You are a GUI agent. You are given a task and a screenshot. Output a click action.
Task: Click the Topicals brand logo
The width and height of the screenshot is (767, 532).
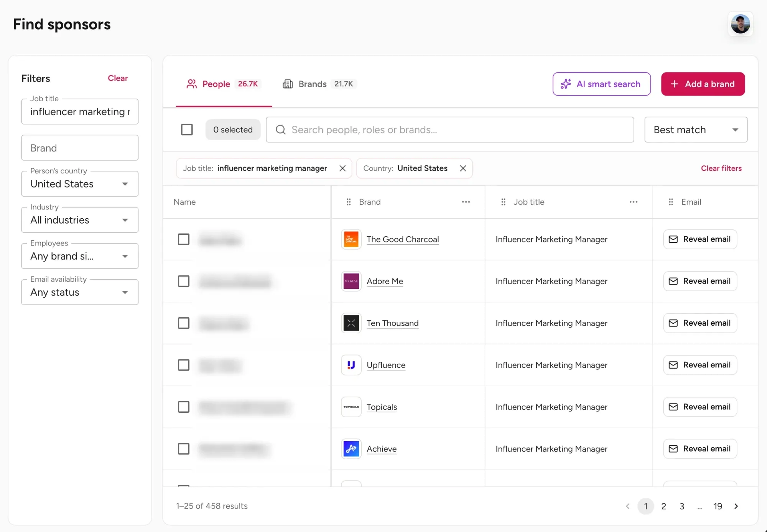pyautogui.click(x=351, y=407)
